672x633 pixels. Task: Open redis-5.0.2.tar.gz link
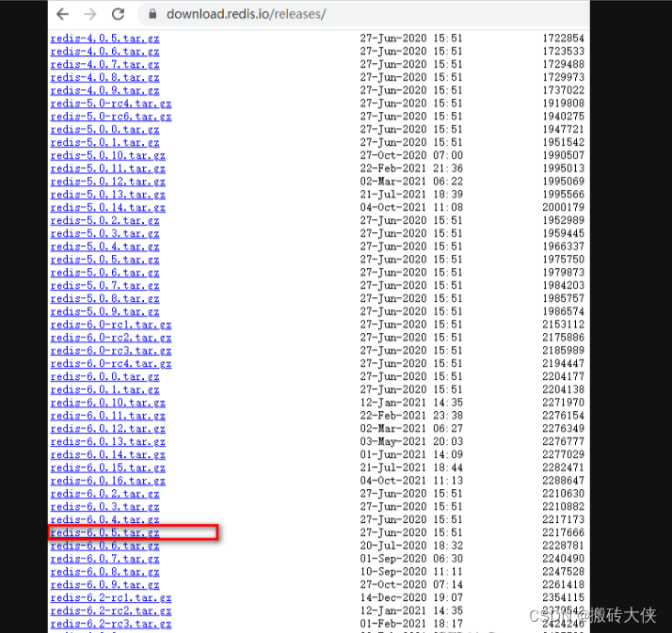(105, 221)
